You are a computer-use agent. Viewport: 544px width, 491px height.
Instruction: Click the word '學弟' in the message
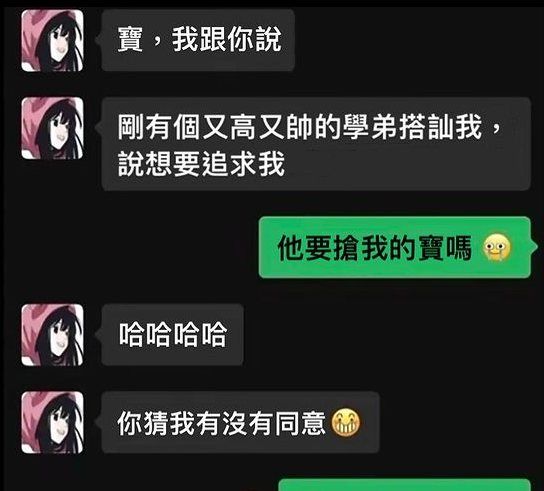click(370, 127)
